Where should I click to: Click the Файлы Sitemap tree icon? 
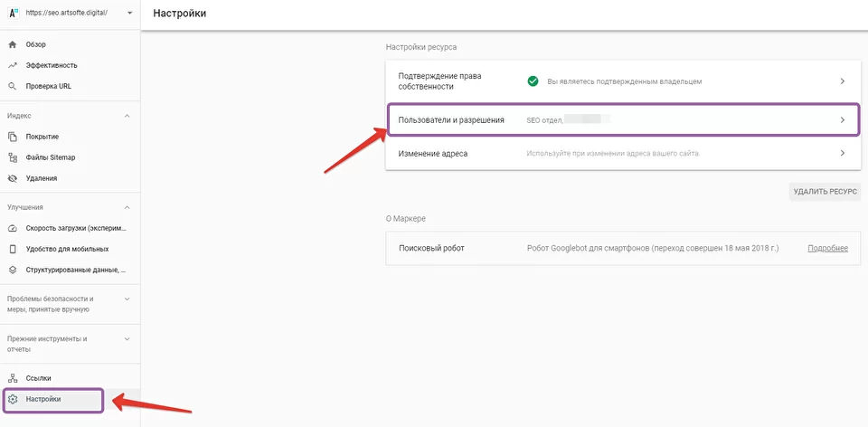click(14, 157)
